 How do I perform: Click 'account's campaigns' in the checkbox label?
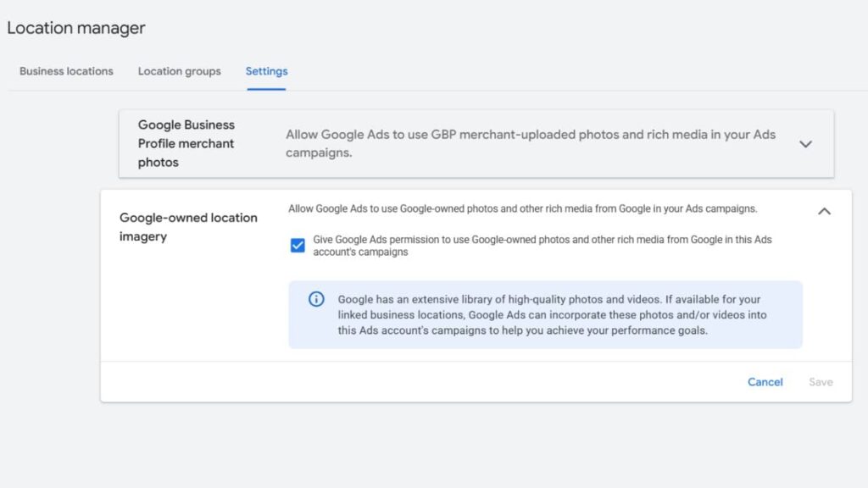360,252
